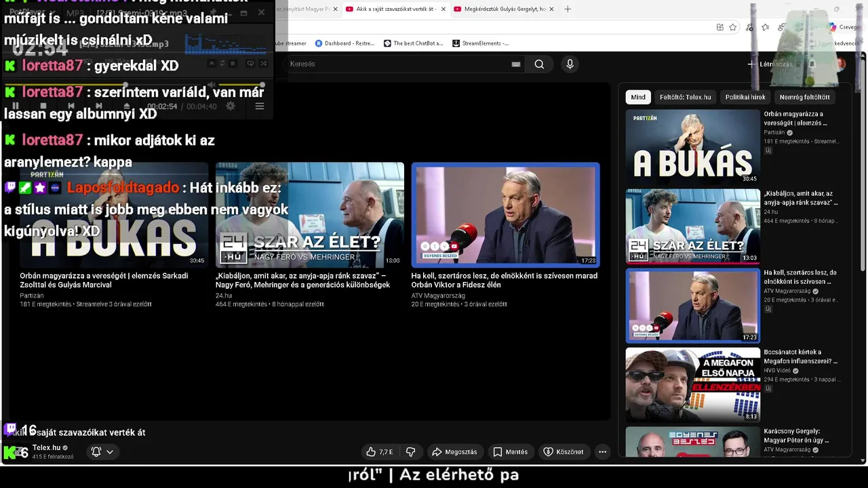Open YouTube account avatar in header
The image size is (868, 488).
pos(841,64)
